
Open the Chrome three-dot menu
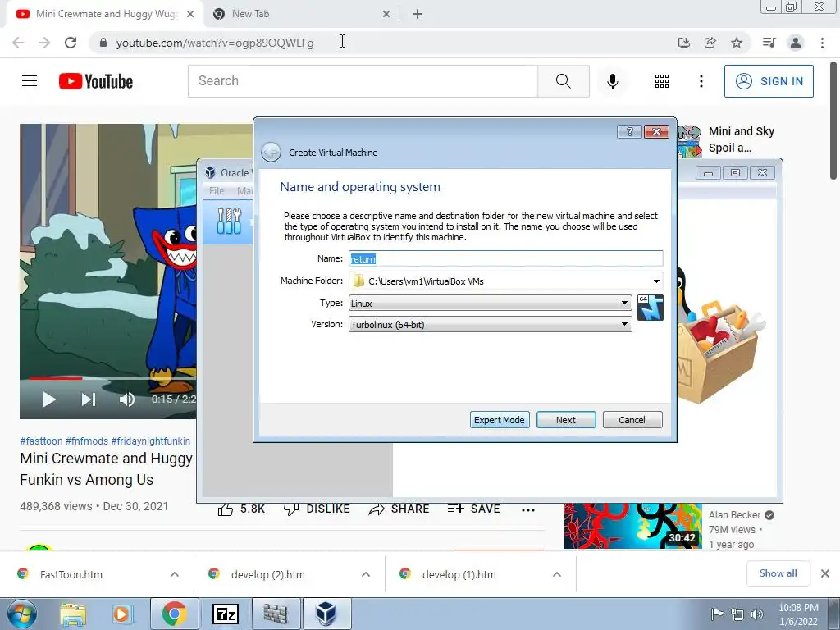[x=822, y=43]
